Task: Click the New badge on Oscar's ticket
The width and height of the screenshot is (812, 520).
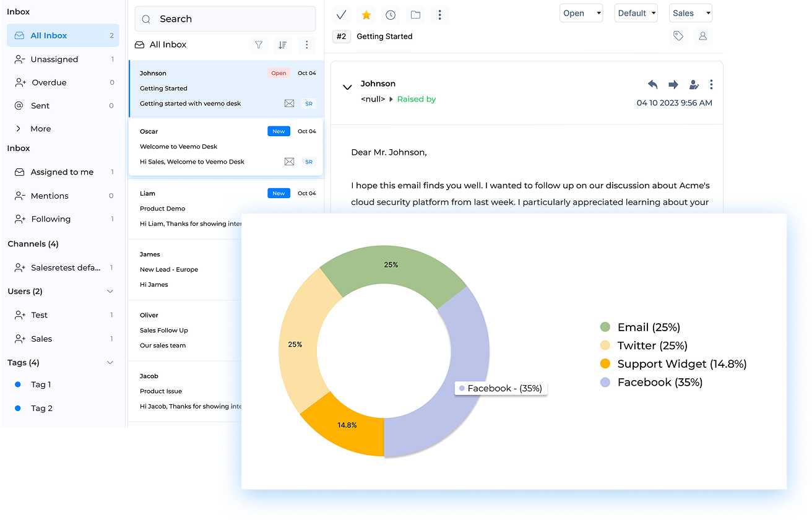Action: tap(279, 131)
